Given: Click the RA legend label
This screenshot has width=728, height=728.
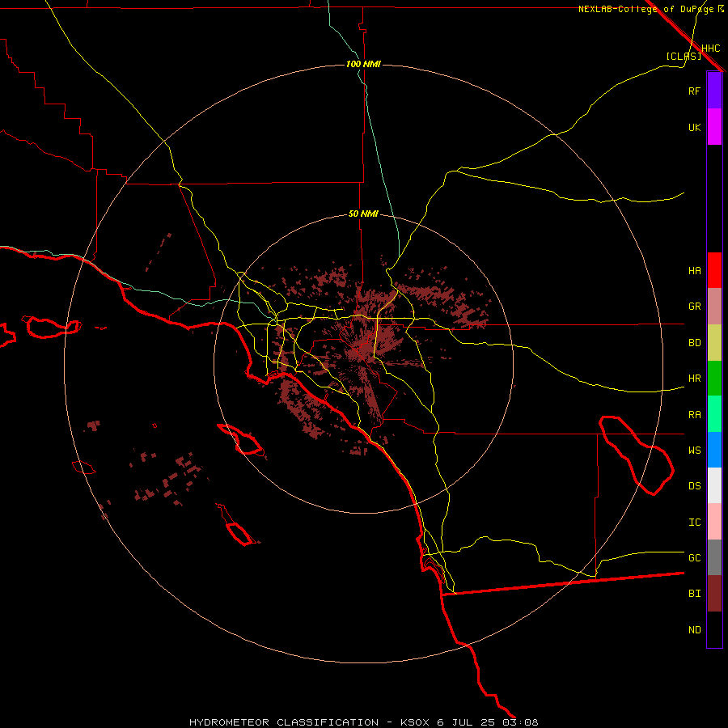Looking at the screenshot, I should pyautogui.click(x=695, y=415).
